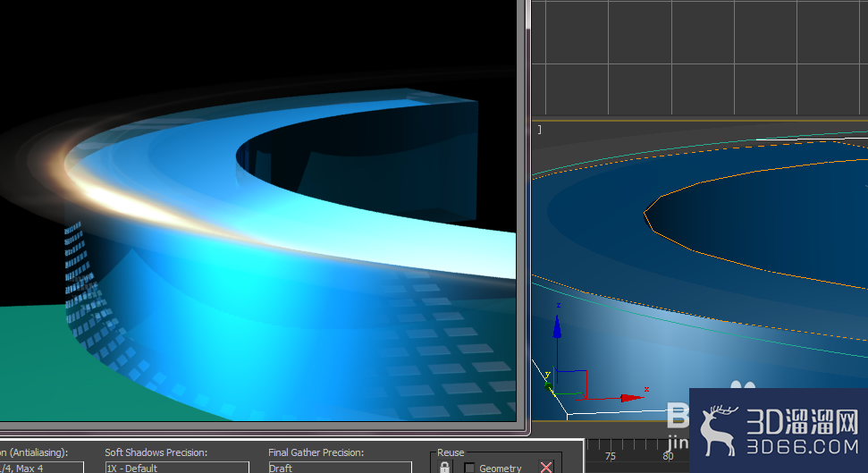Viewport: 868px width, 473px height.
Task: Click the lock icon in the Reuse group
Action: click(444, 468)
